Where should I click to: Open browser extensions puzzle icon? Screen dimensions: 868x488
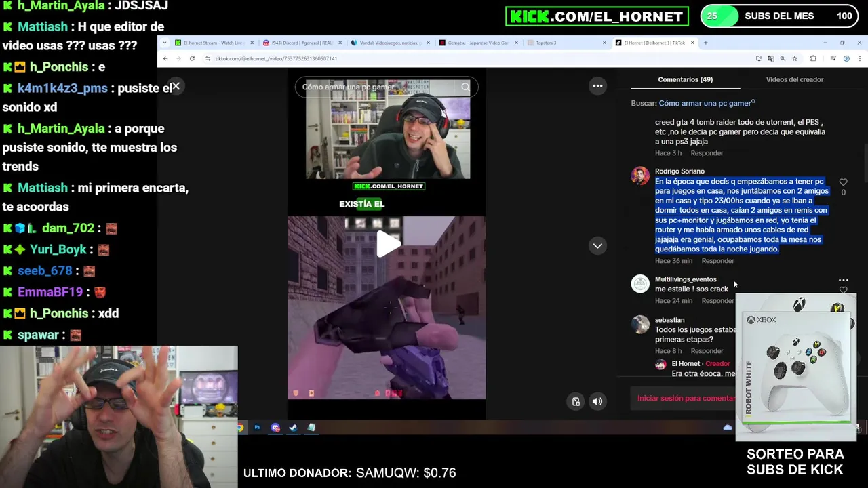(813, 58)
